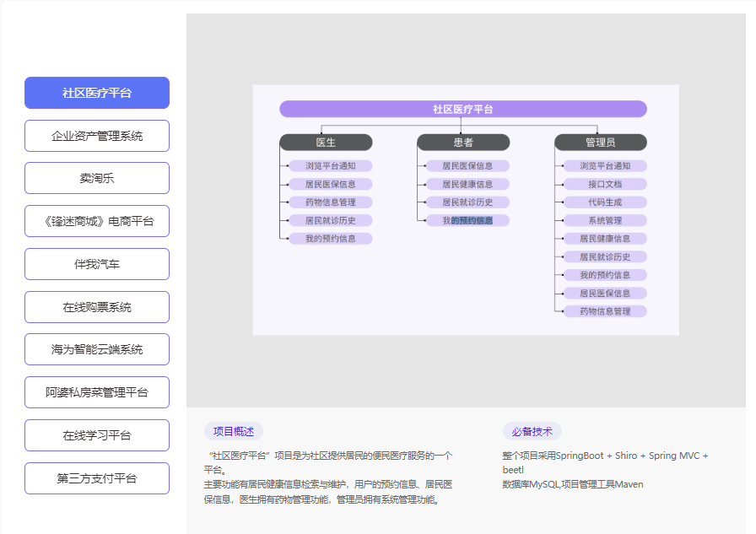This screenshot has width=756, height=534.
Task: Open 阿婆私房菜管理平台
Action: point(96,391)
